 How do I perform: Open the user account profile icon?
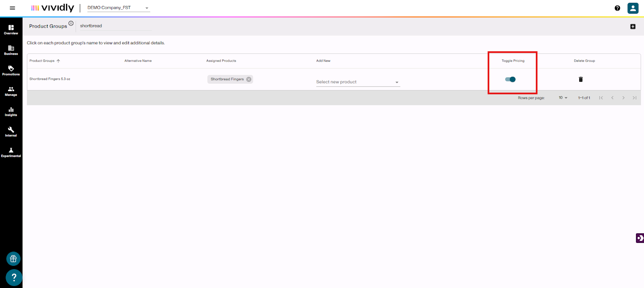coord(633,8)
